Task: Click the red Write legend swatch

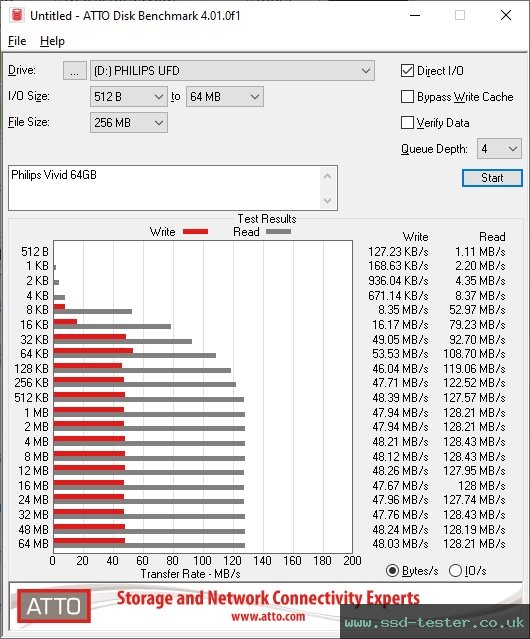Action: tap(196, 231)
